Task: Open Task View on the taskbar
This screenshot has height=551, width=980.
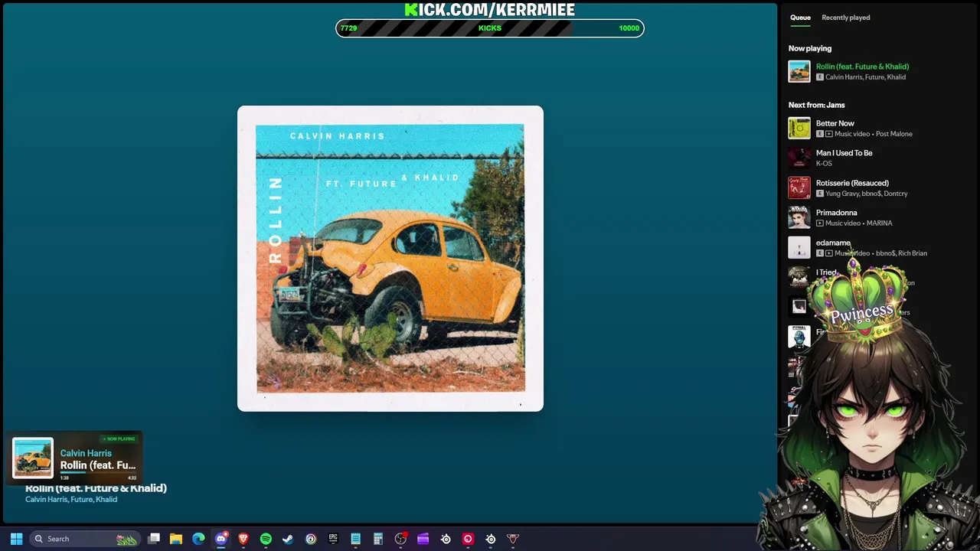Action: coord(154,539)
